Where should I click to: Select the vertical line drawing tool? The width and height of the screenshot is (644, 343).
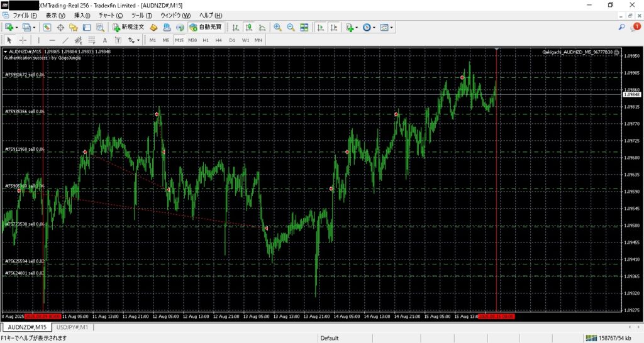pos(39,40)
